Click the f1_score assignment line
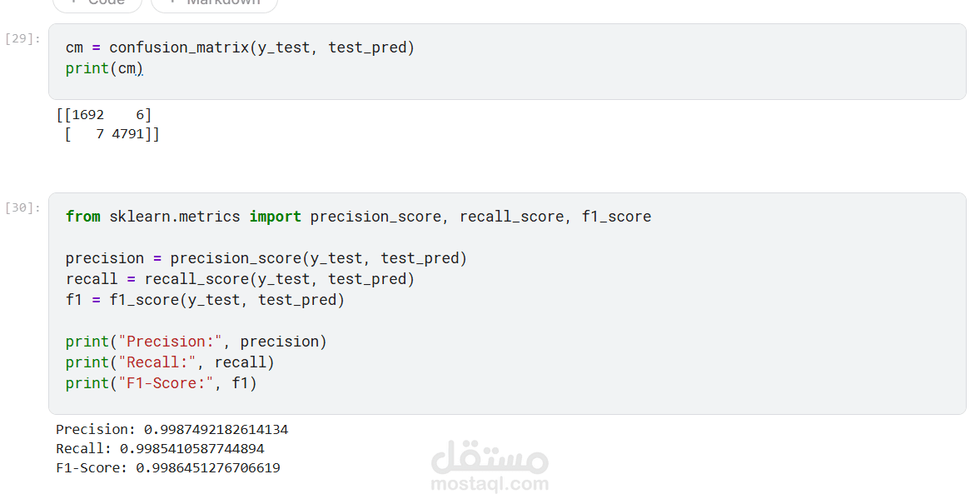This screenshot has width=980, height=504. tap(205, 300)
